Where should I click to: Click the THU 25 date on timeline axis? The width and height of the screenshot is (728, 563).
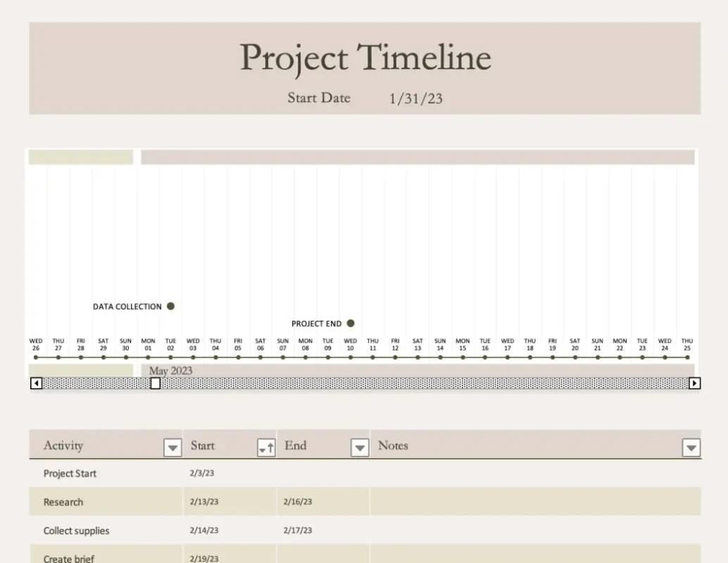[x=687, y=344]
